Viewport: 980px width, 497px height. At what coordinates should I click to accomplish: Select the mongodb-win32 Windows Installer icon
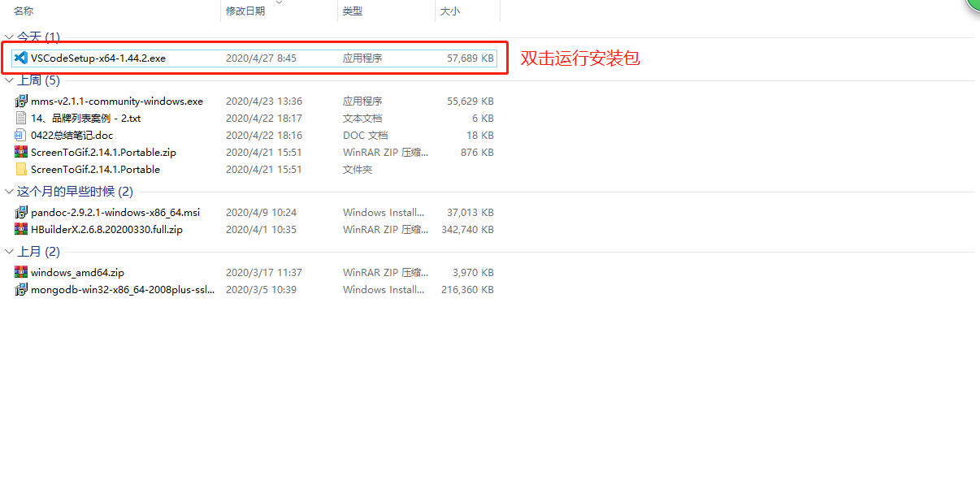tap(20, 289)
